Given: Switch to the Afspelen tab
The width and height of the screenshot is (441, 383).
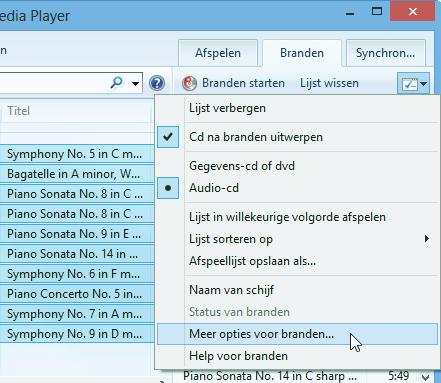Looking at the screenshot, I should pyautogui.click(x=218, y=53).
